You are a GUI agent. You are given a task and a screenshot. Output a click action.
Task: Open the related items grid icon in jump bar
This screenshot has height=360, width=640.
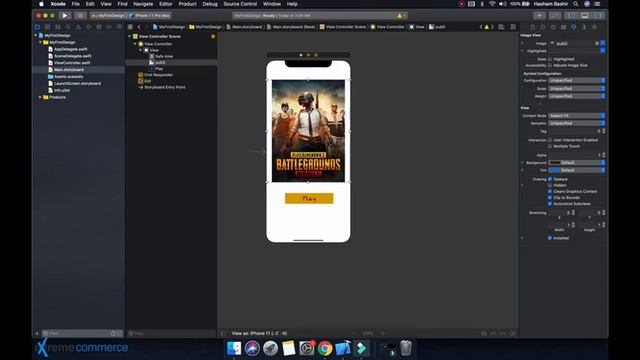point(130,27)
